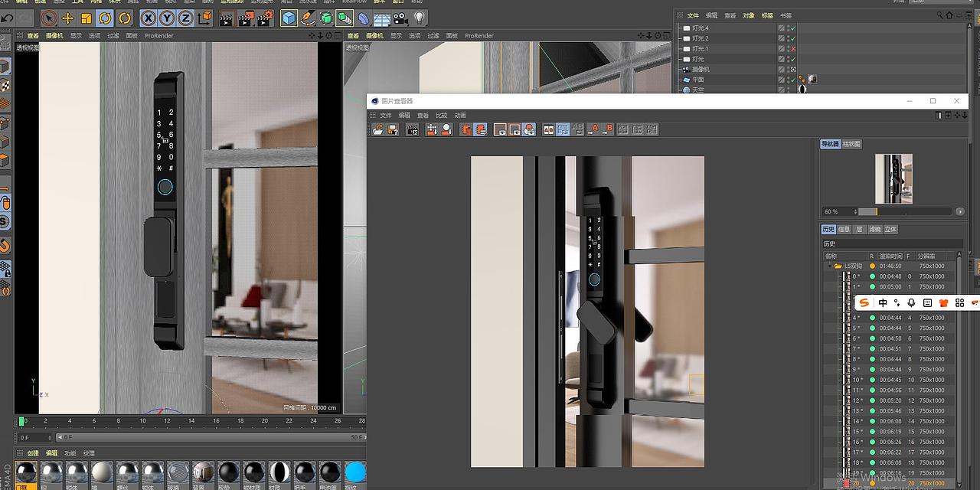Image resolution: width=980 pixels, height=490 pixels.
Task: Click the coordinate system icon
Action: (205, 18)
